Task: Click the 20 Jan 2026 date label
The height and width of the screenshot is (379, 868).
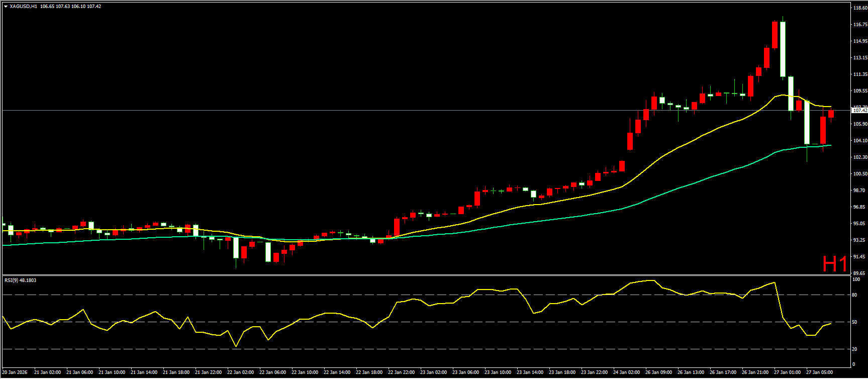Action: tap(15, 372)
